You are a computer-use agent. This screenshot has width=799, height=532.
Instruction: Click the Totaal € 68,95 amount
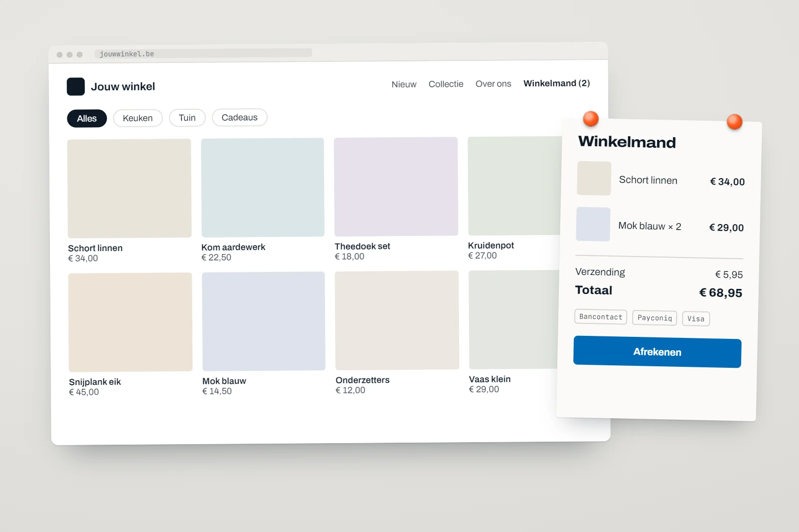(x=721, y=293)
